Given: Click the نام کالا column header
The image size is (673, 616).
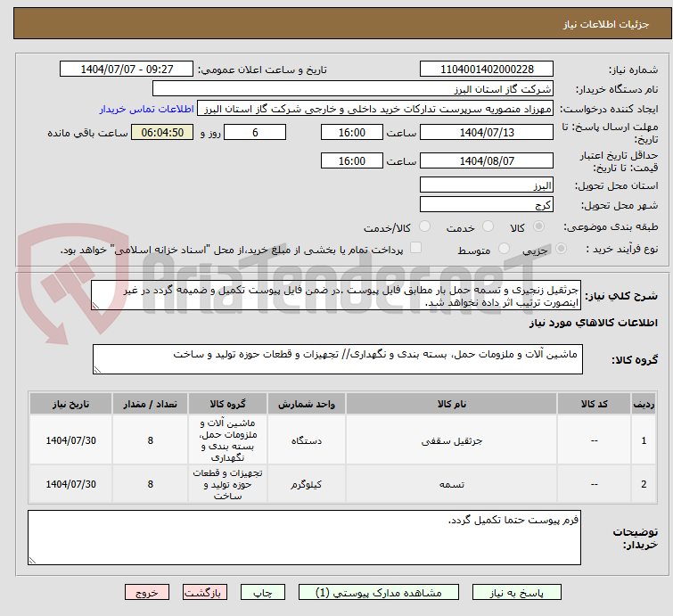Looking at the screenshot, I should (x=452, y=404).
